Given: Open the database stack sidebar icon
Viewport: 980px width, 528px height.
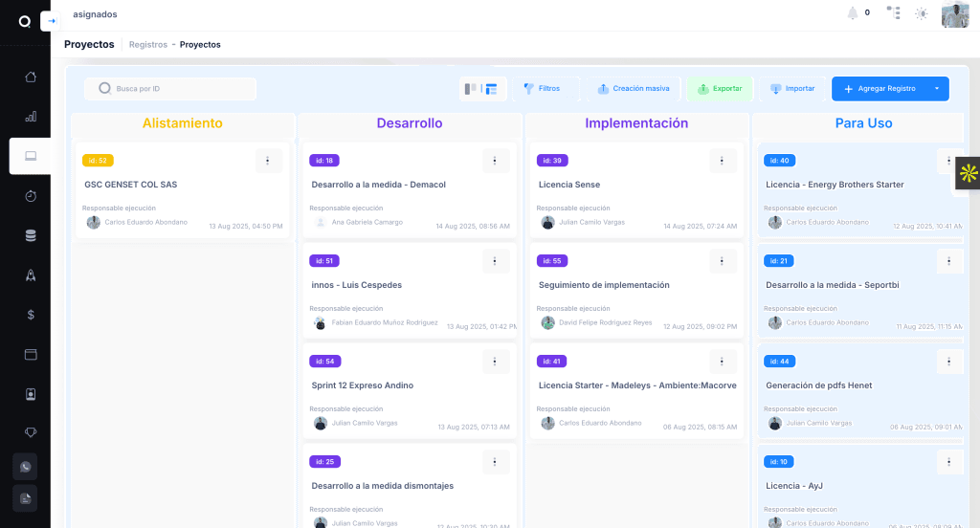Looking at the screenshot, I should [x=31, y=235].
